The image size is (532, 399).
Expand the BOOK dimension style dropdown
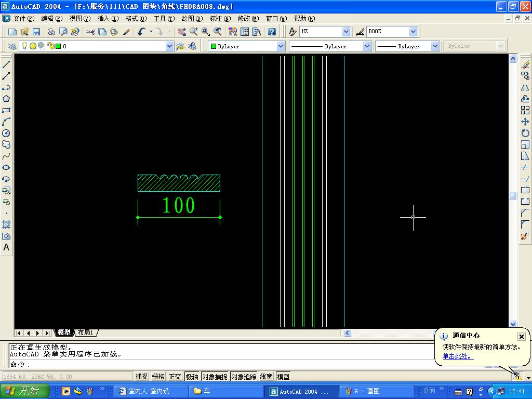(x=413, y=32)
